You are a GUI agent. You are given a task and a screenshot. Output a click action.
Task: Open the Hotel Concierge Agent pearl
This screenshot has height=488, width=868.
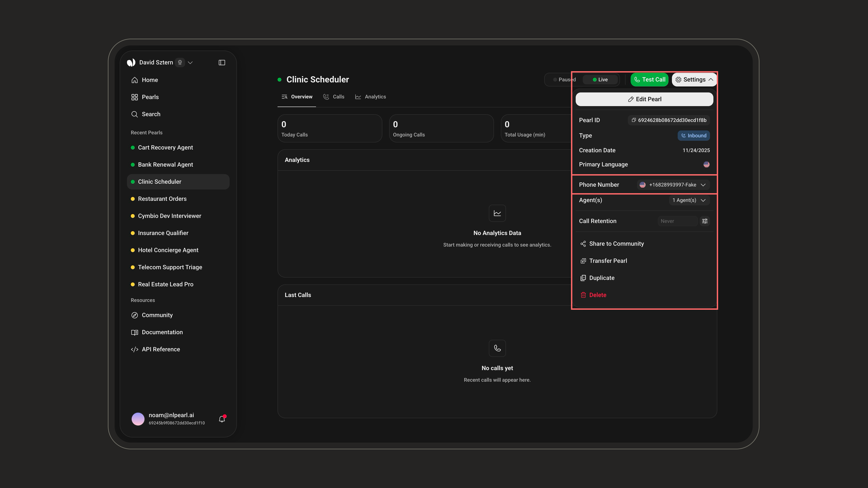point(178,250)
